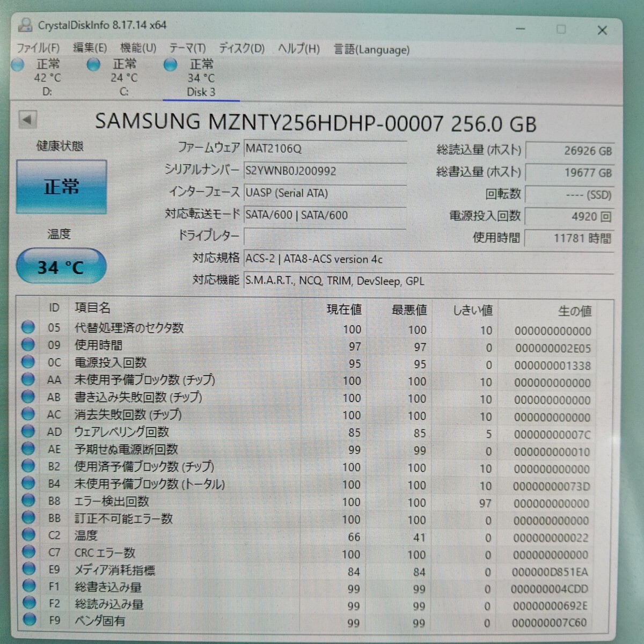Screen dimensions: 644x644
Task: Click status circle for drive C:
Action: point(93,65)
